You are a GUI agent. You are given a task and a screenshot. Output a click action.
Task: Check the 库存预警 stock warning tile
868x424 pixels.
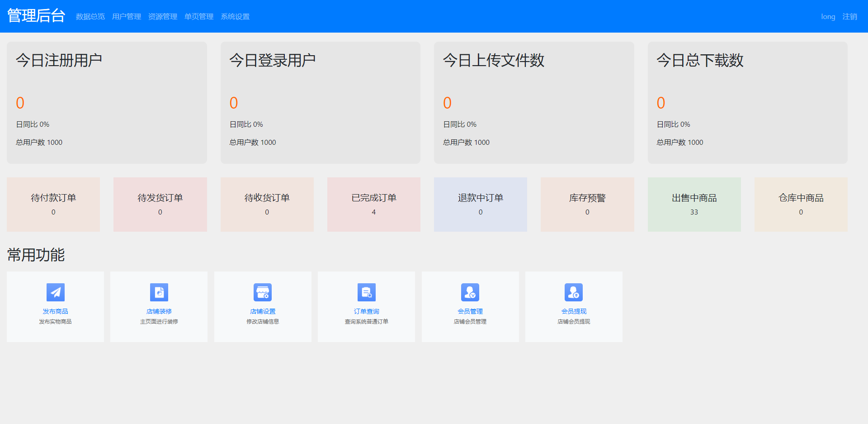click(587, 204)
